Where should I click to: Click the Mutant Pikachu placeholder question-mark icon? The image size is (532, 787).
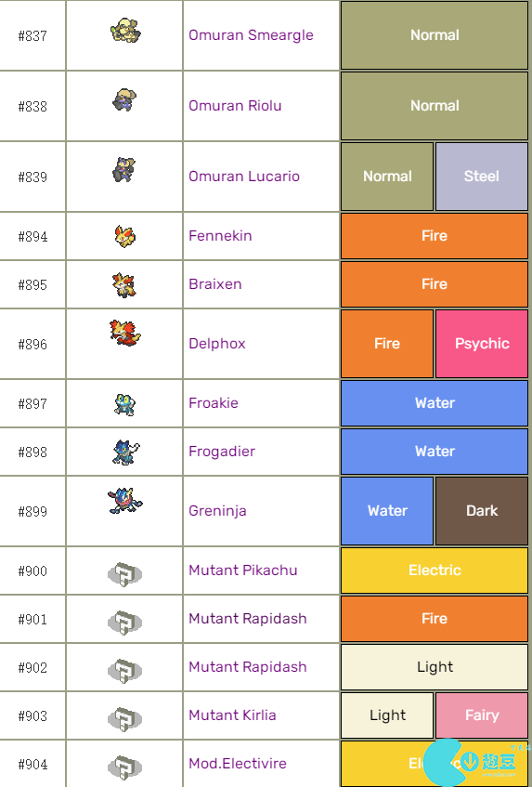pos(124,573)
